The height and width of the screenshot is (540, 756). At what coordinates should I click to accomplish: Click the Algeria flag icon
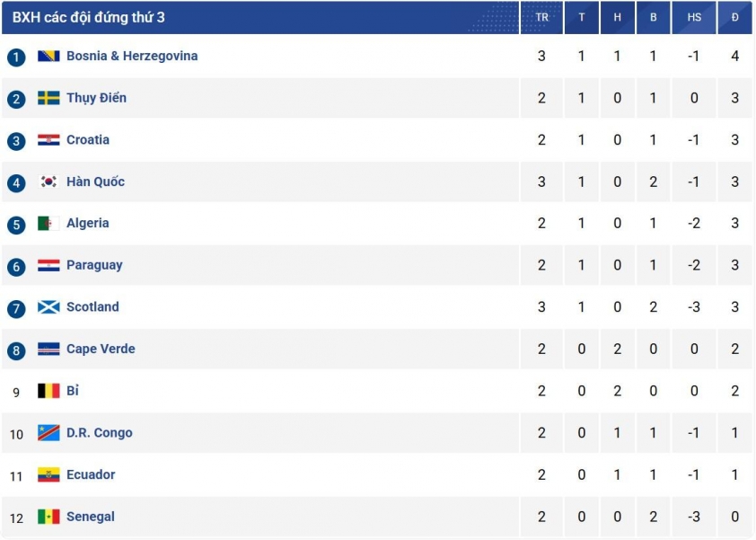tap(48, 224)
